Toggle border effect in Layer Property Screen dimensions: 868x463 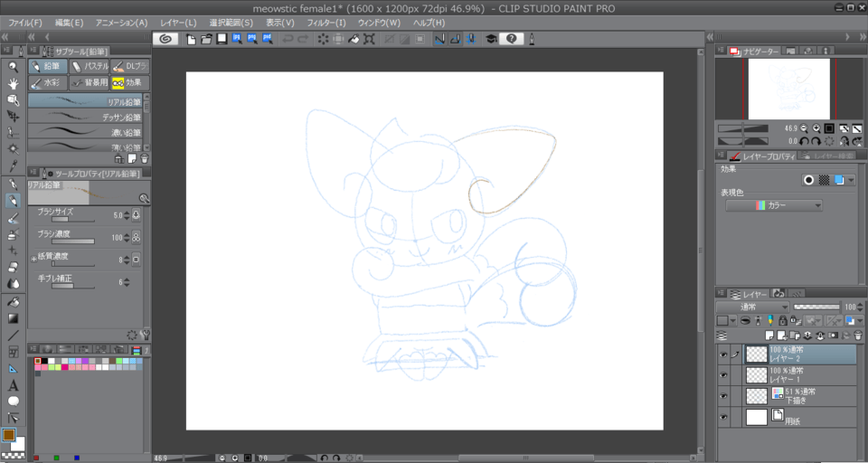pyautogui.click(x=808, y=180)
